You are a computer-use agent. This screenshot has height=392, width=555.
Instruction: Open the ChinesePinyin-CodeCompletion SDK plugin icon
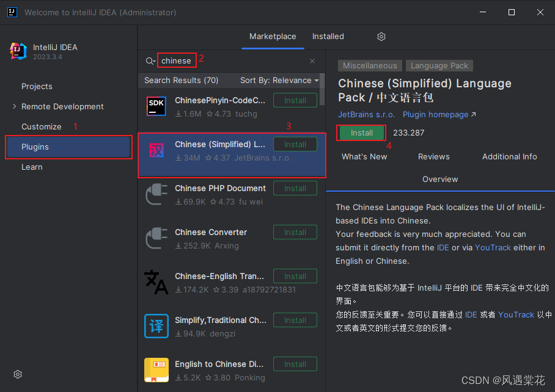[x=156, y=106]
